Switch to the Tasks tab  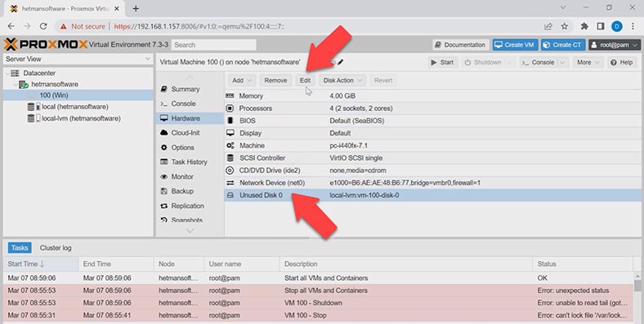pos(20,248)
